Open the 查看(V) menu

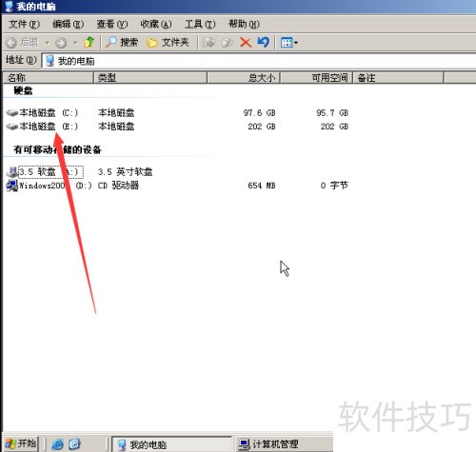tap(112, 24)
